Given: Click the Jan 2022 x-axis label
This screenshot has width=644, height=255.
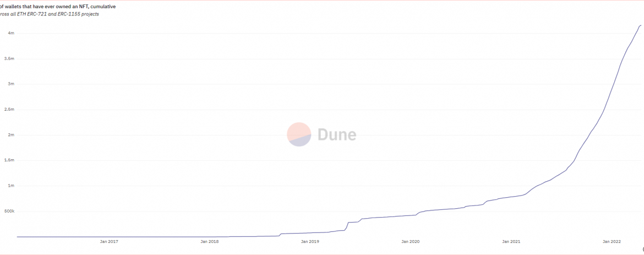Looking at the screenshot, I should pos(612,242).
